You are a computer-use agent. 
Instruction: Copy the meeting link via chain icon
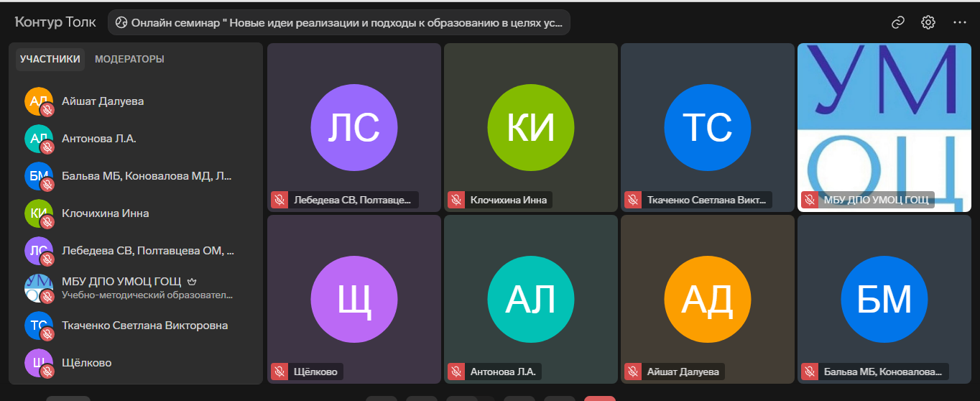[897, 22]
